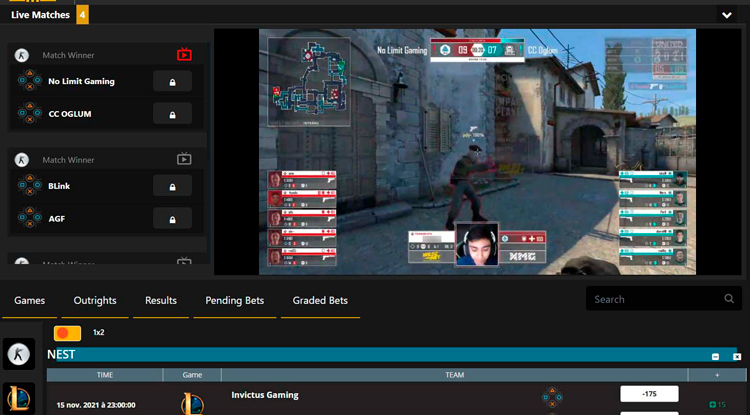Click the Invictus Gaming team name
Image resolution: width=750 pixels, height=415 pixels.
[265, 395]
